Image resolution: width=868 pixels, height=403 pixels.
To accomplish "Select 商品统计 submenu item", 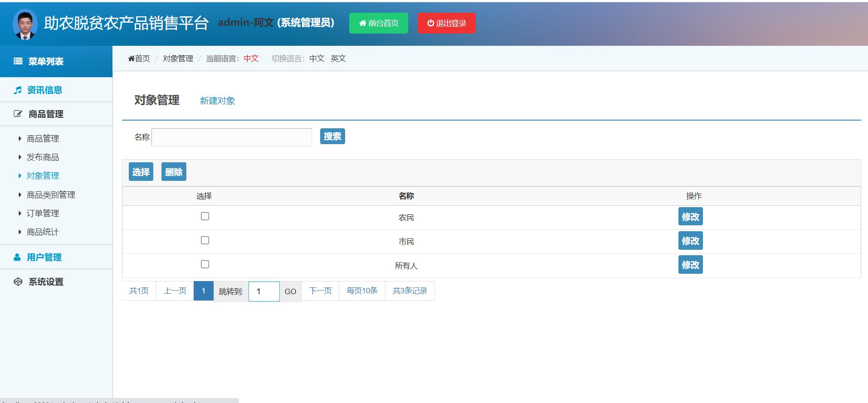I will click(x=43, y=232).
